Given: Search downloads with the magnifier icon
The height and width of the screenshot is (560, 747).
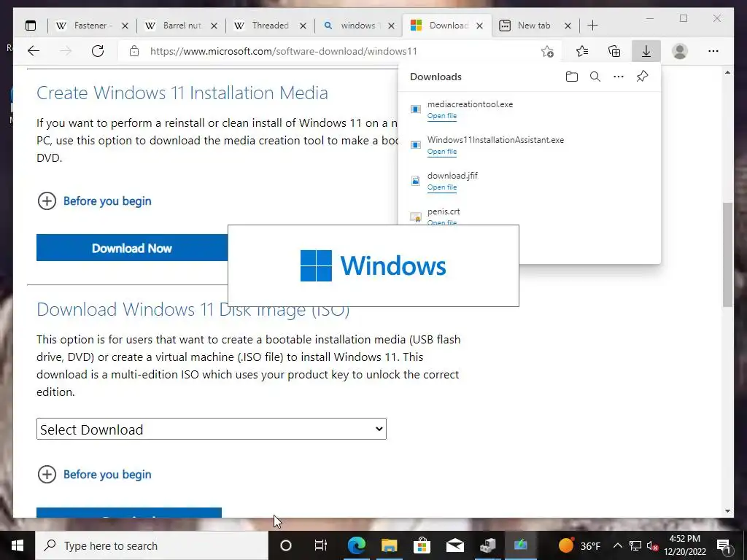Looking at the screenshot, I should (595, 77).
